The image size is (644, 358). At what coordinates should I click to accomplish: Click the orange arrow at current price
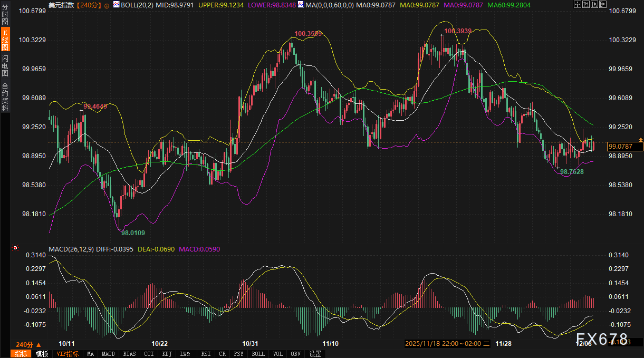click(640, 140)
